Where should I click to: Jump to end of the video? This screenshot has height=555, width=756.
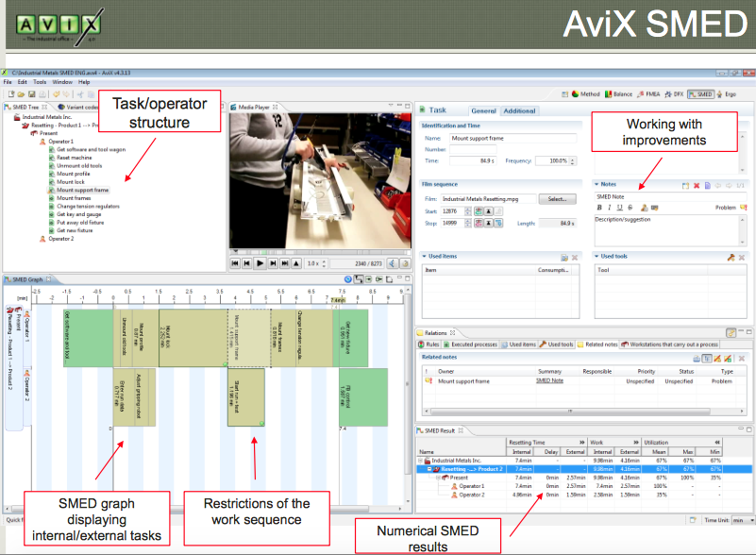click(x=285, y=263)
